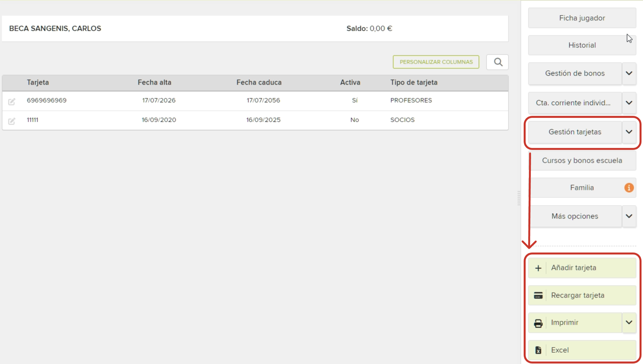
Task: Click the plus icon on Añadir tarjeta
Action: coord(538,268)
